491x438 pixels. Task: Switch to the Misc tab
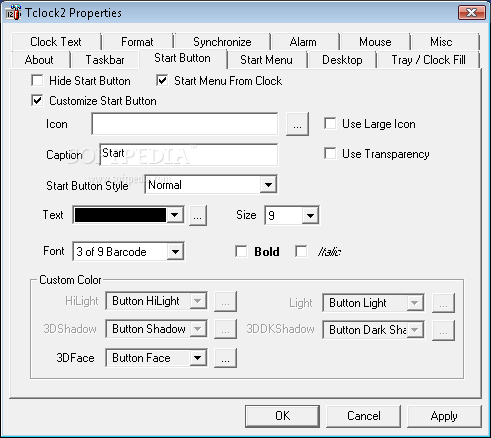pos(441,42)
